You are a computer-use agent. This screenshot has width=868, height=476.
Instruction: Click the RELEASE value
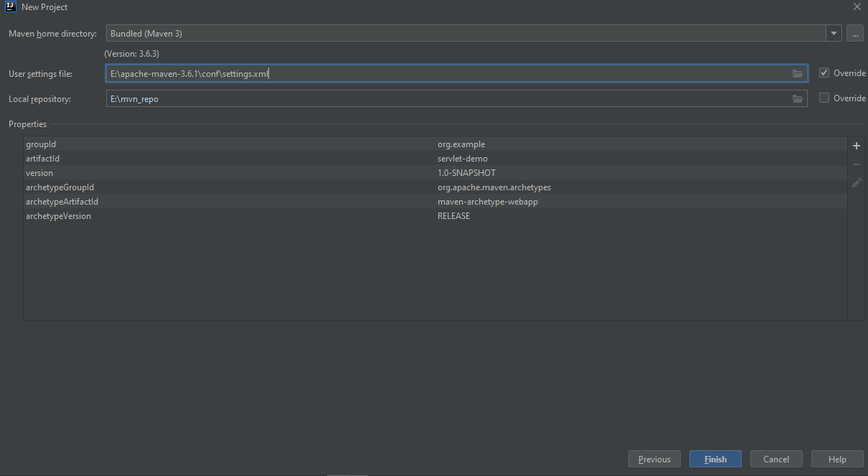pyautogui.click(x=454, y=216)
